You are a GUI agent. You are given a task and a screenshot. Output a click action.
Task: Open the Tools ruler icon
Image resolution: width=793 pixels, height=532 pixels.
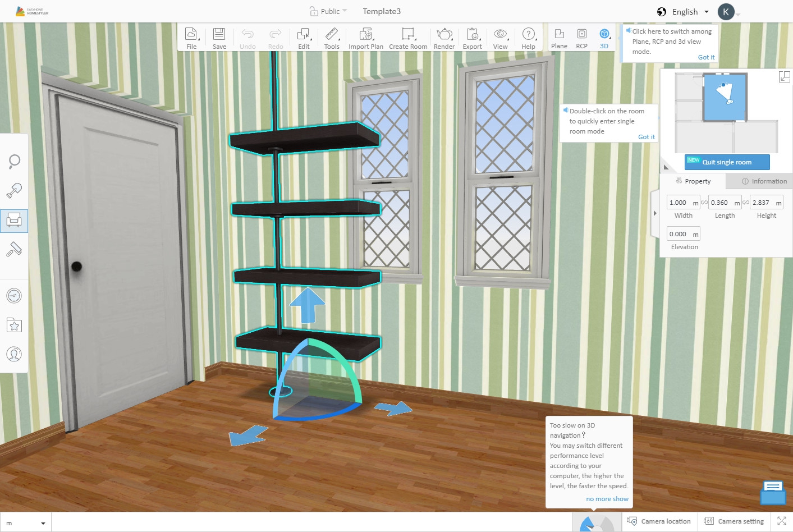(x=332, y=34)
